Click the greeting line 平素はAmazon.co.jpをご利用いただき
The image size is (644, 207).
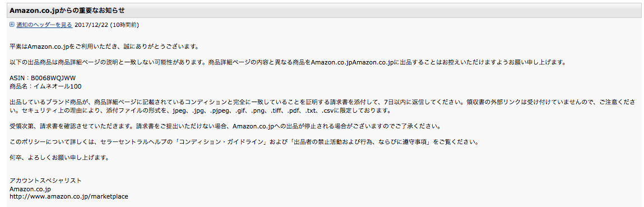(x=106, y=47)
